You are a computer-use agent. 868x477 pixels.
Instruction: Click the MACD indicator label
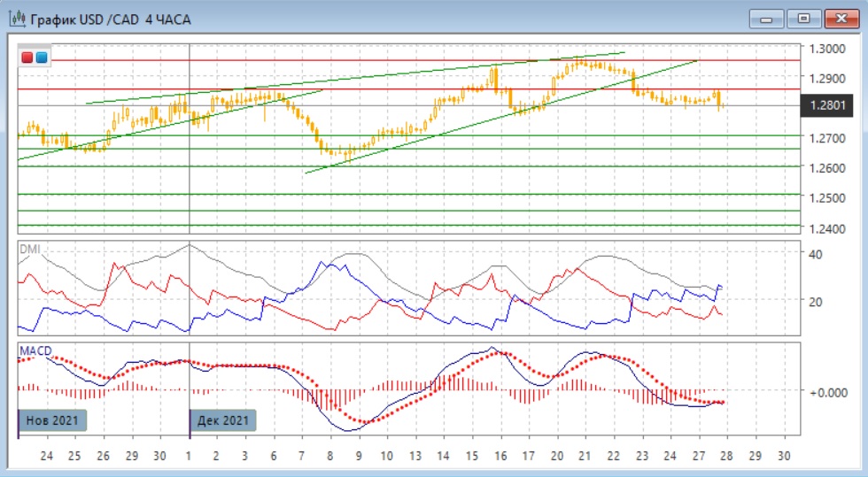coord(34,351)
